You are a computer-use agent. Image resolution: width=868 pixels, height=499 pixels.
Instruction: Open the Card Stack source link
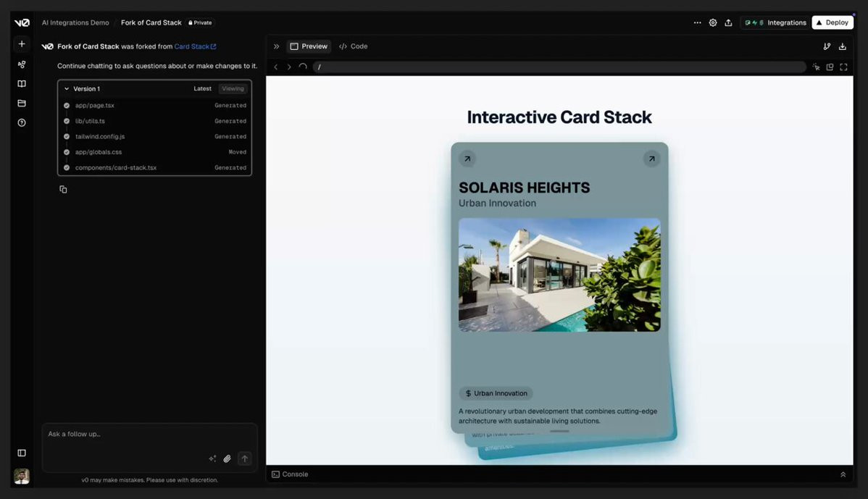pos(195,46)
